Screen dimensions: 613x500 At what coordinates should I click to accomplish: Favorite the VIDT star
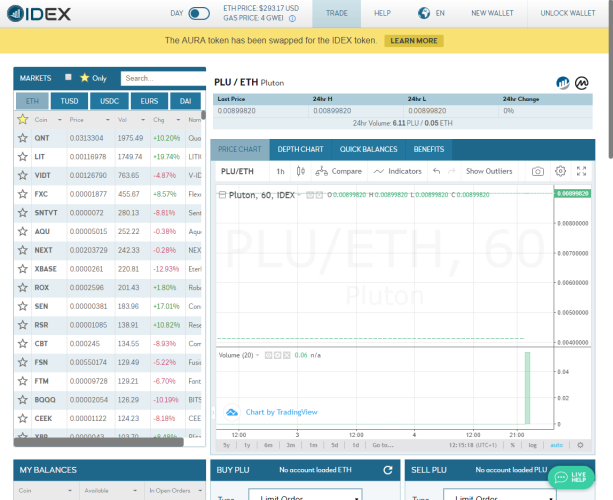click(23, 175)
